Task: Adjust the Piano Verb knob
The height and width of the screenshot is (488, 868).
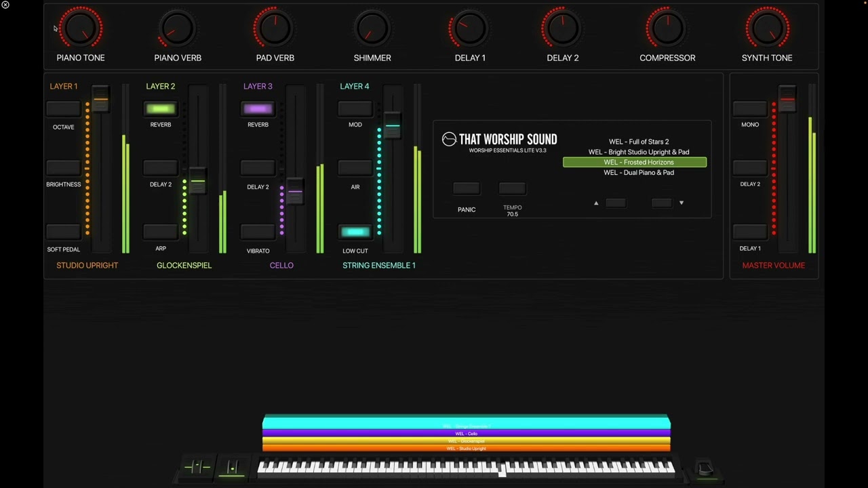Action: 178,28
